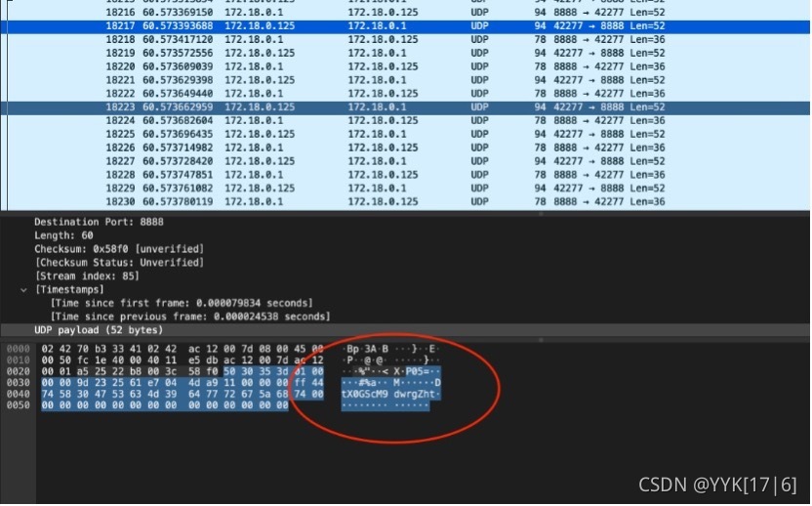Click ASCII text dwrgZht in bytes pane
Viewport: 812px width, 506px height.
click(x=414, y=394)
